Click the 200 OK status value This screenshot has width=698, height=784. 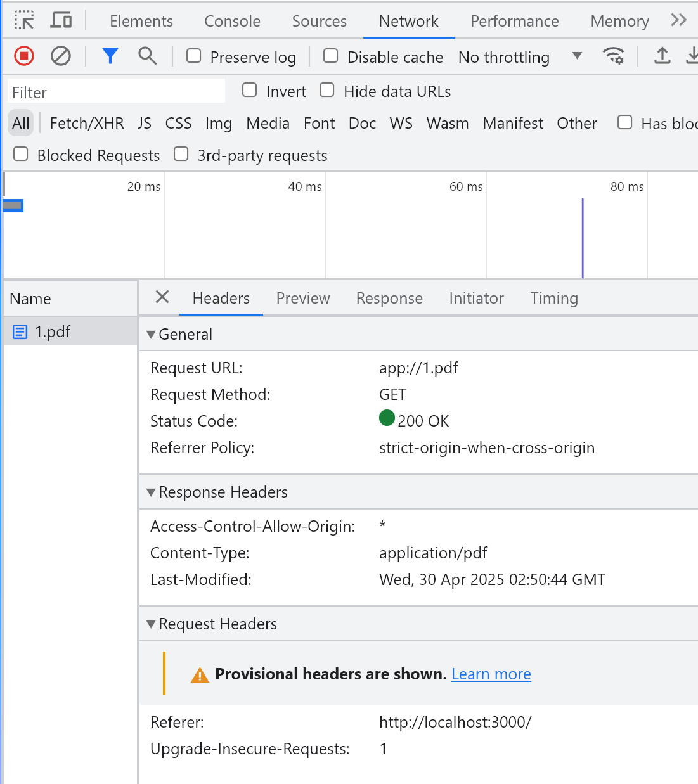coord(423,421)
